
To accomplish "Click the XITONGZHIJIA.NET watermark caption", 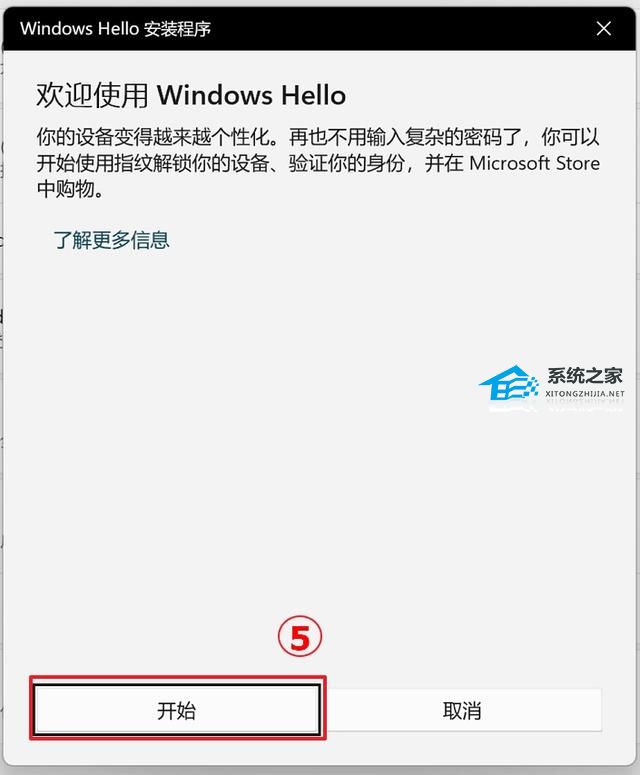I will coord(585,394).
